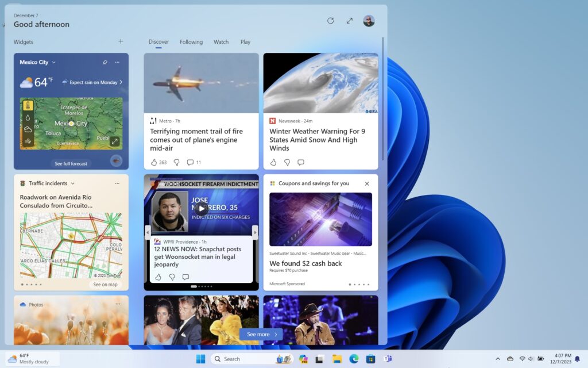The image size is (588, 368).
Task: Select wind layer on weather map
Action: click(28, 141)
